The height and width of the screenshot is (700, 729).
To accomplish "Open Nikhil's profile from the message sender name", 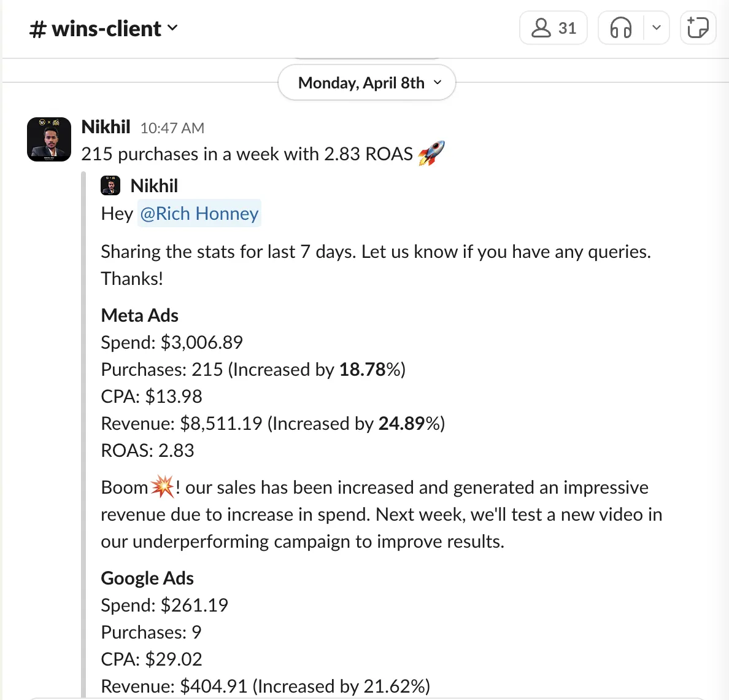I will click(x=106, y=127).
